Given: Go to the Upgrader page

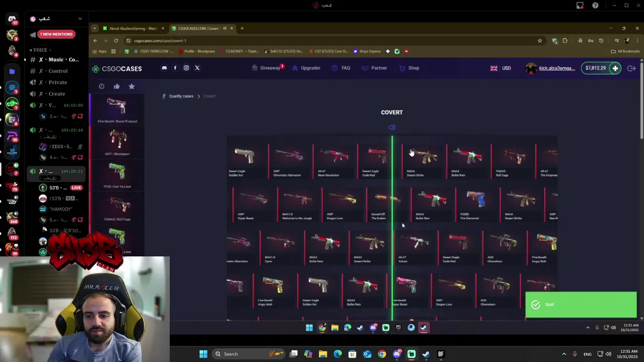Looking at the screenshot, I should click(x=306, y=68).
